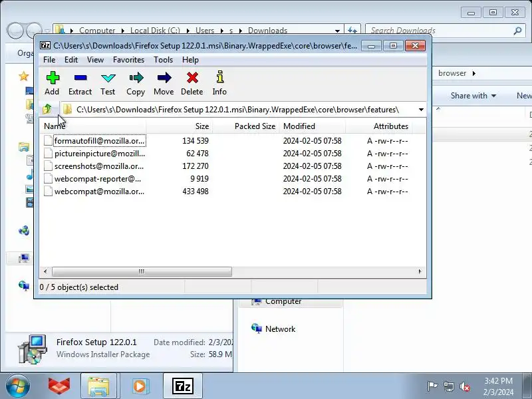This screenshot has width=532, height=399.
Task: Open the File menu
Action: (x=49, y=60)
